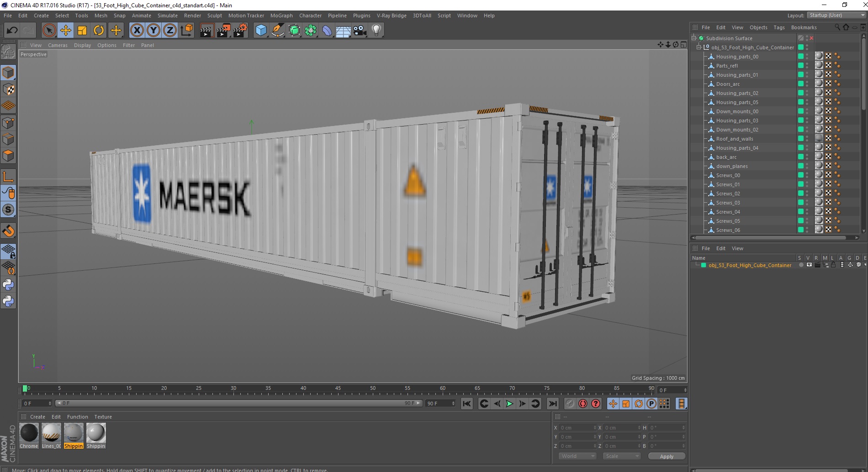The height and width of the screenshot is (472, 868).
Task: Open the Deformer objects icon
Action: 327,31
